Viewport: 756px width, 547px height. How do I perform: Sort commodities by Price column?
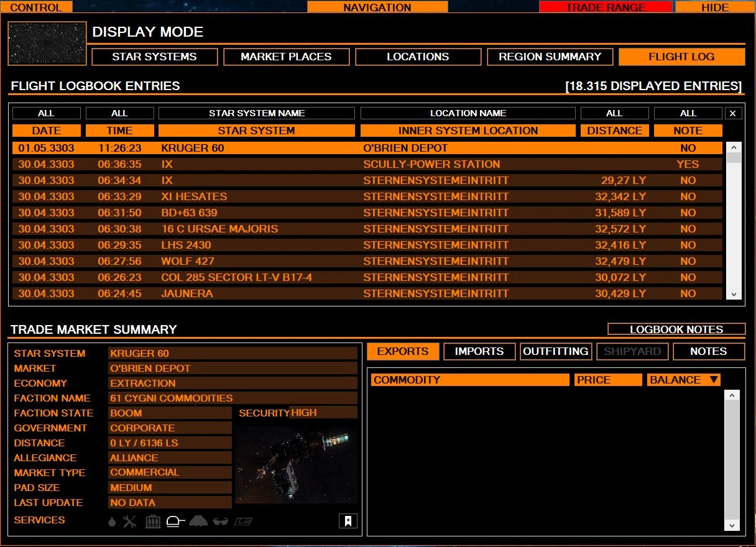(608, 380)
